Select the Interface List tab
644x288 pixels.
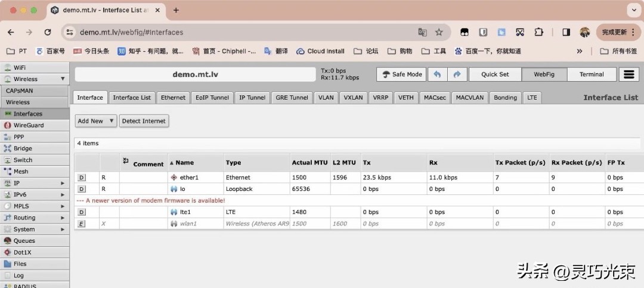click(132, 97)
